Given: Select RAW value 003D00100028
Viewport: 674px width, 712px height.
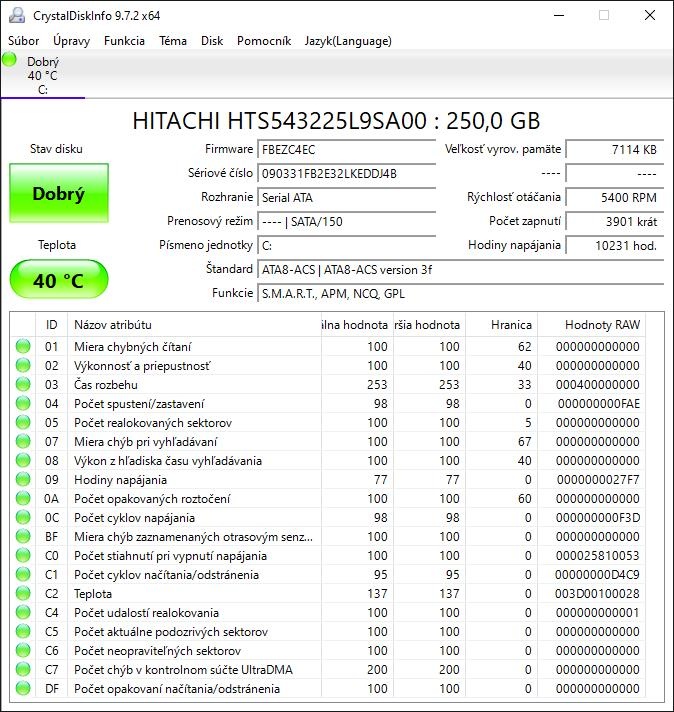Looking at the screenshot, I should click(597, 594).
